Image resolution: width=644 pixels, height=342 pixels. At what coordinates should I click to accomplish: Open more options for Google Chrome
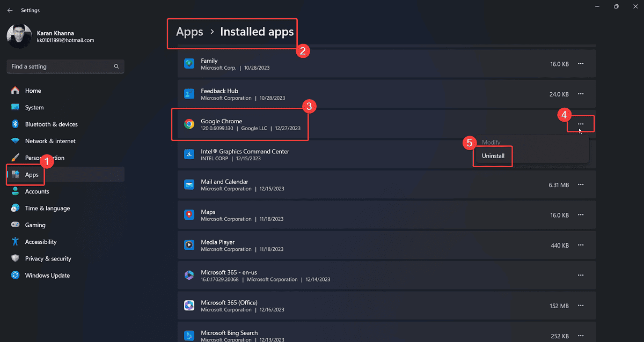pyautogui.click(x=581, y=124)
